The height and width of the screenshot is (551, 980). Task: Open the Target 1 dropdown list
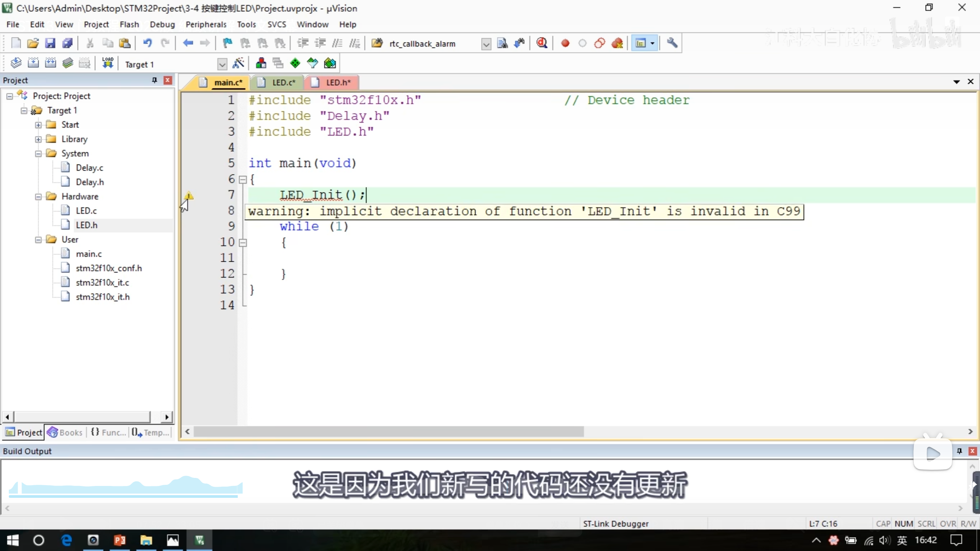(x=222, y=64)
